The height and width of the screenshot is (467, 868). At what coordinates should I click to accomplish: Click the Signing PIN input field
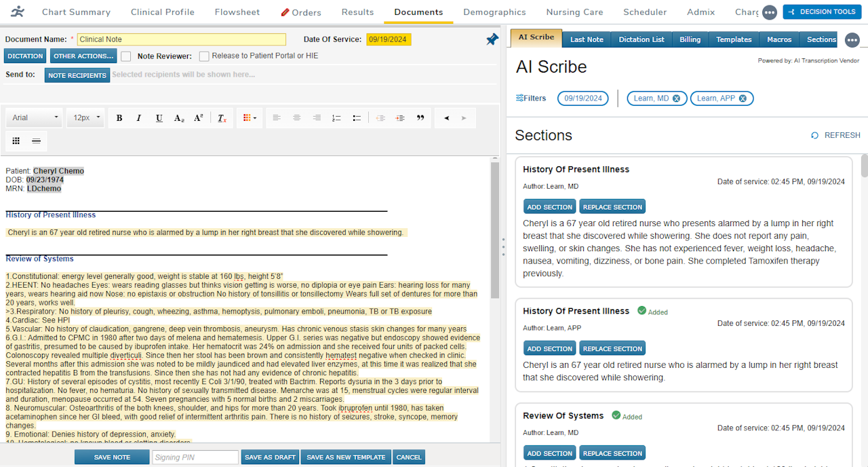click(195, 457)
